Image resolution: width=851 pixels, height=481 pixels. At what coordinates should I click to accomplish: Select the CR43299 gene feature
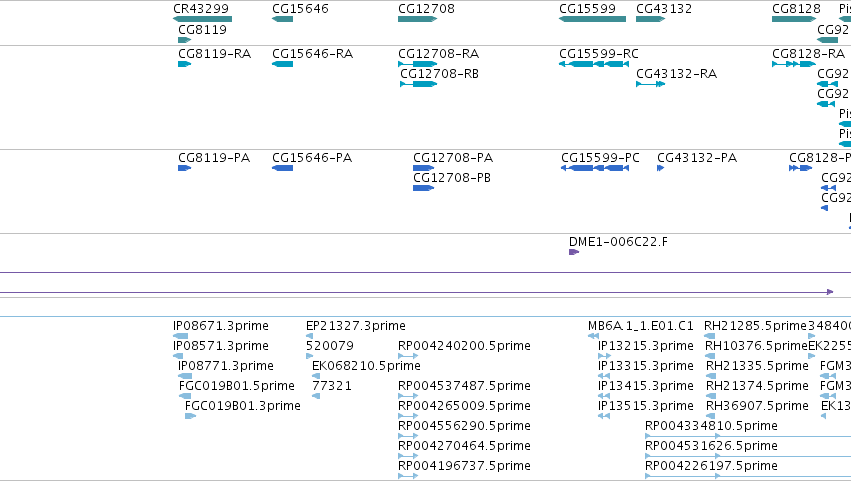[202, 19]
